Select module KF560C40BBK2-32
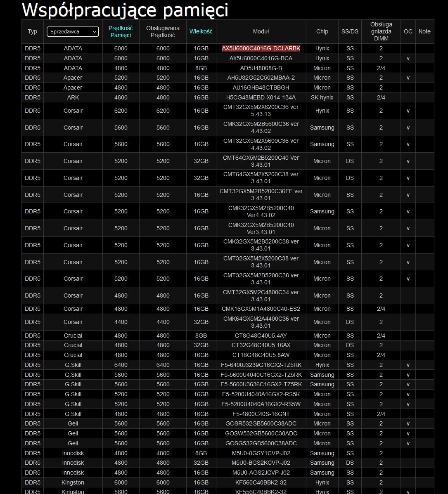 point(261,482)
